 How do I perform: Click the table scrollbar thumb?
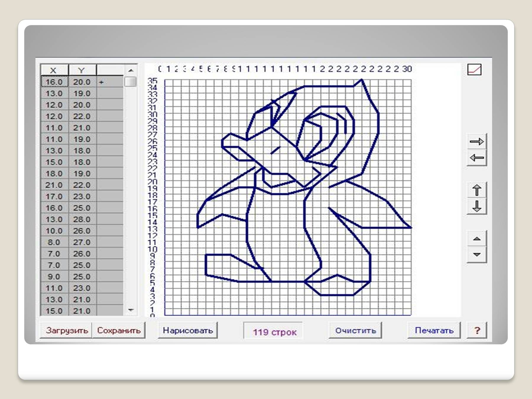point(130,82)
